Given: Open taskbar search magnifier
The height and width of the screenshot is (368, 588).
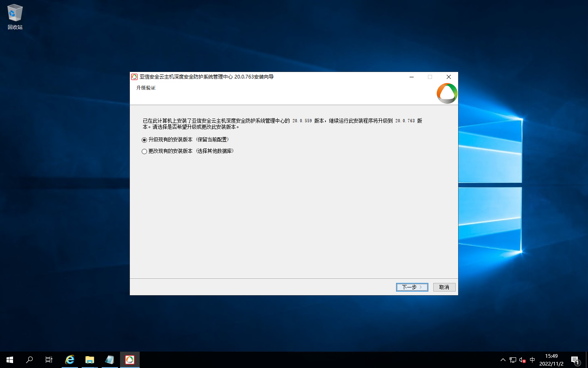Looking at the screenshot, I should 29,360.
